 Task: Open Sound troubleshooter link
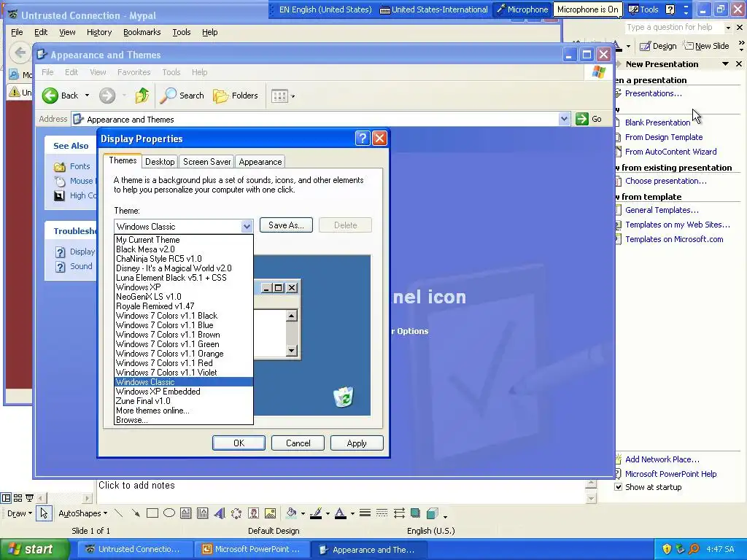click(81, 266)
